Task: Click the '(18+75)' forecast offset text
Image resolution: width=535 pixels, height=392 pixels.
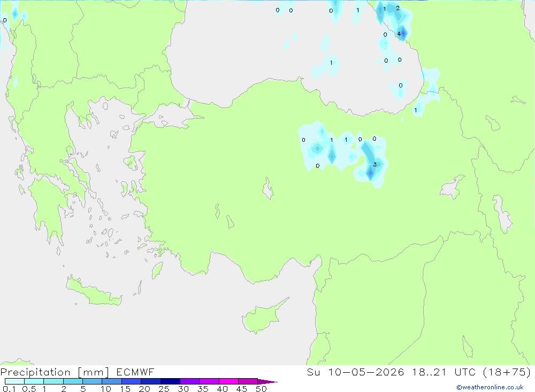Action: point(507,372)
